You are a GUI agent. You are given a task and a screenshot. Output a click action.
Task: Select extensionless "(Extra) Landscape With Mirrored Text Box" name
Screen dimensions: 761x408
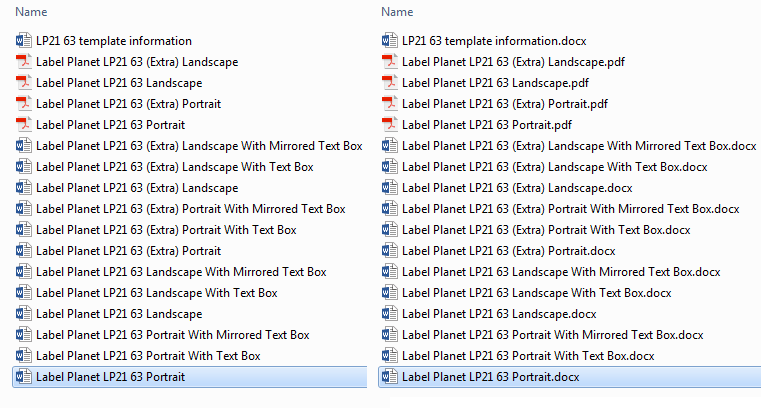click(x=199, y=146)
